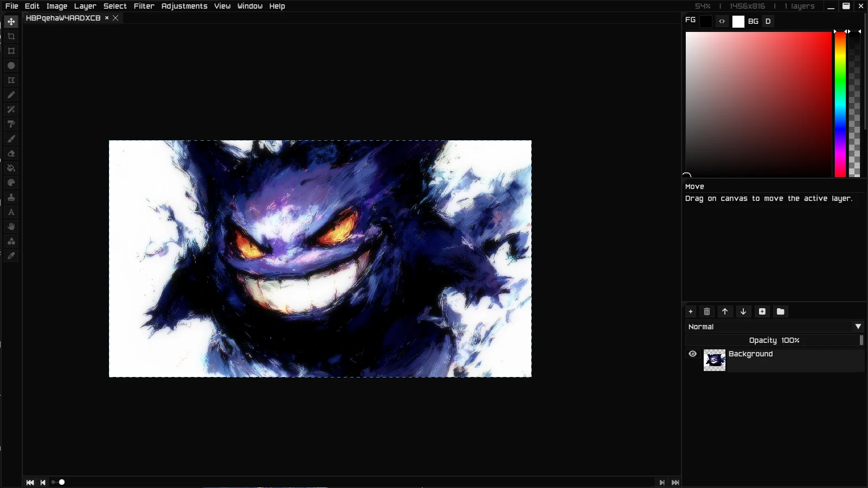Select the Eraser tool
Viewport: 868px width, 488px height.
pos(11,153)
